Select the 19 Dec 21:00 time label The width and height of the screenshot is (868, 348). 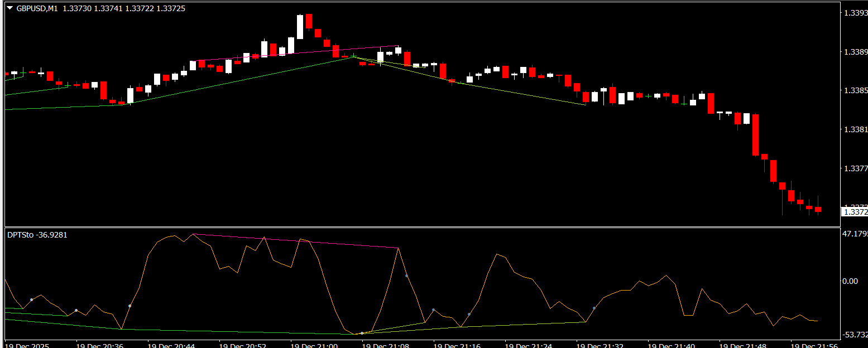coord(313,346)
